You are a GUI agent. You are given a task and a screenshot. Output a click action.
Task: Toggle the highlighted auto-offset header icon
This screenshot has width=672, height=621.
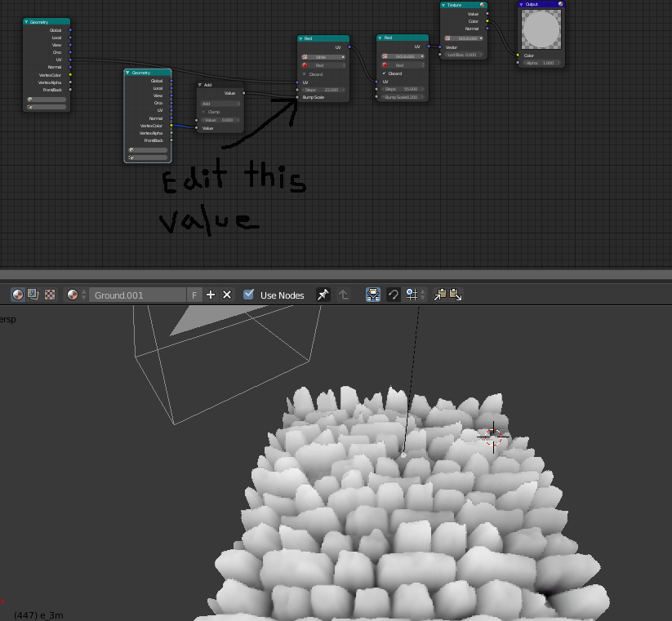coord(373,295)
